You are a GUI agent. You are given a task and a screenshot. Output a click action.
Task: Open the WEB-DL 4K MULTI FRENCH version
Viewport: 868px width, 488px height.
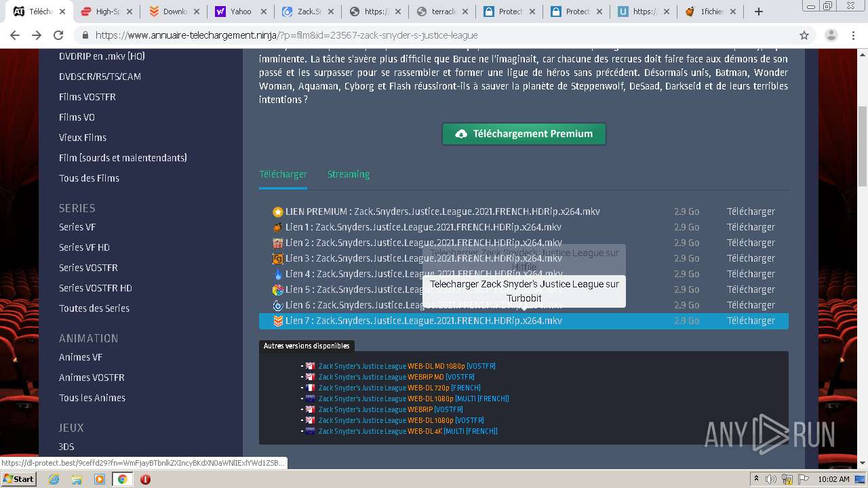point(408,431)
